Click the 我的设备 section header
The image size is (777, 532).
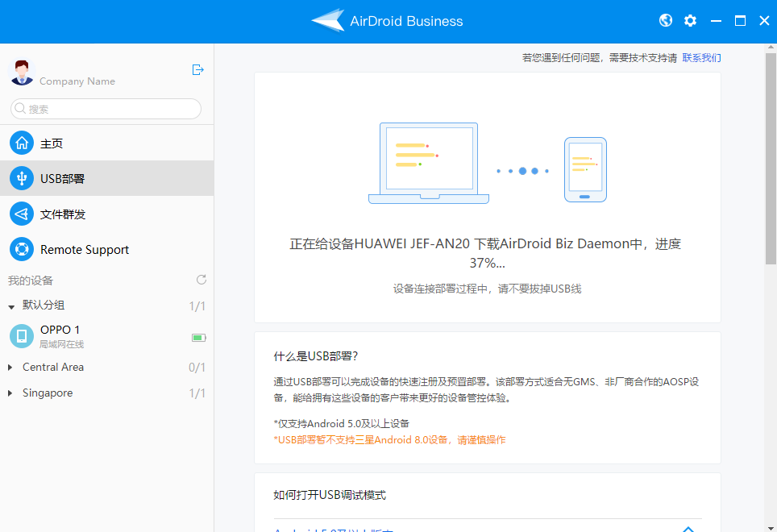(31, 281)
